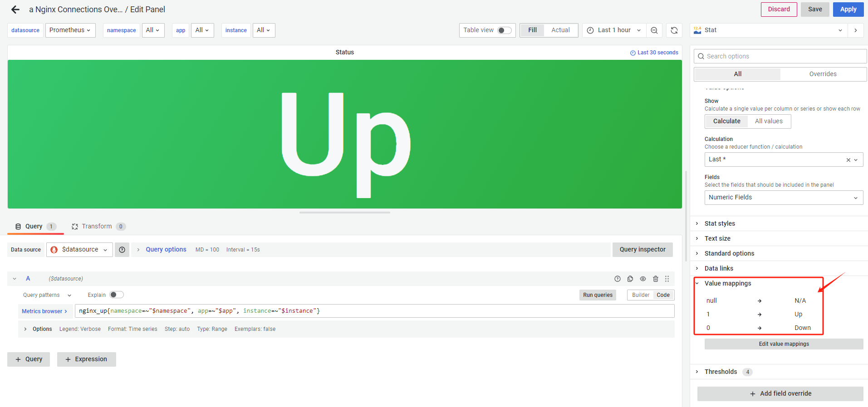This screenshot has width=868, height=407.
Task: Open the Stat visualization picker
Action: pyautogui.click(x=768, y=30)
